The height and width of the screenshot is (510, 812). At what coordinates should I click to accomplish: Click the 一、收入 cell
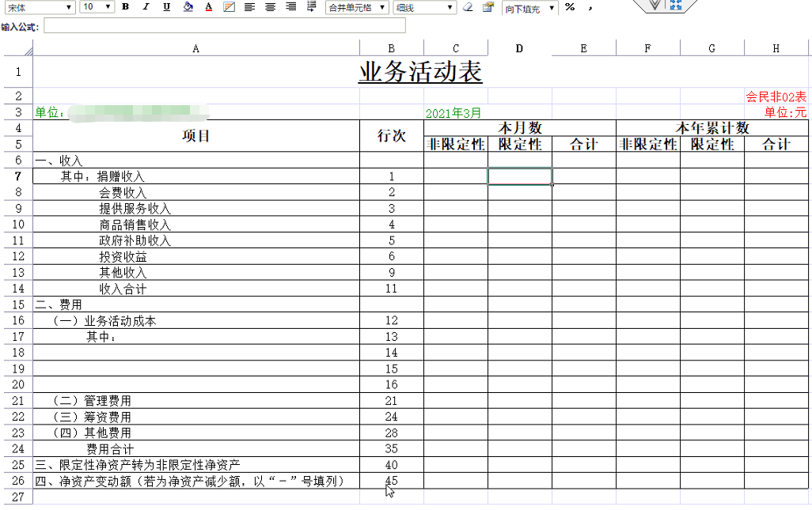pos(195,161)
